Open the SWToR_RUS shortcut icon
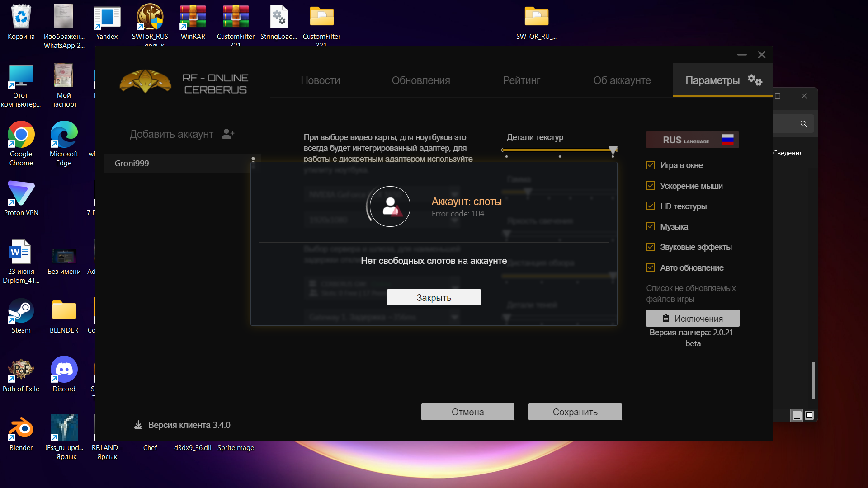Viewport: 868px width, 488px height. click(x=150, y=17)
